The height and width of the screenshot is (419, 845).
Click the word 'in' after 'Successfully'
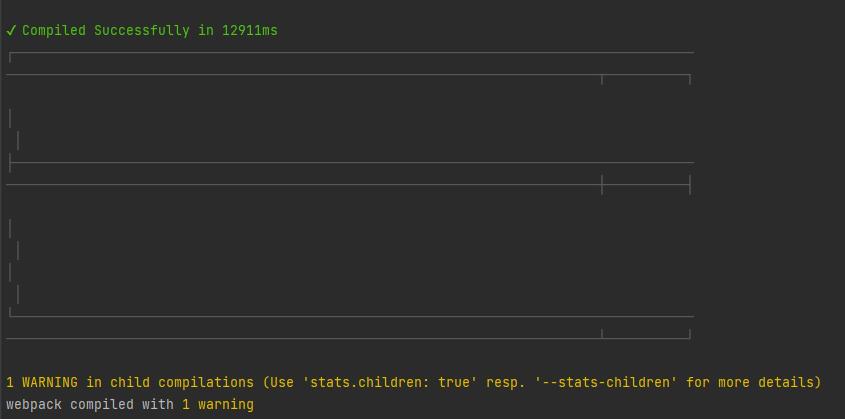pyautogui.click(x=206, y=31)
